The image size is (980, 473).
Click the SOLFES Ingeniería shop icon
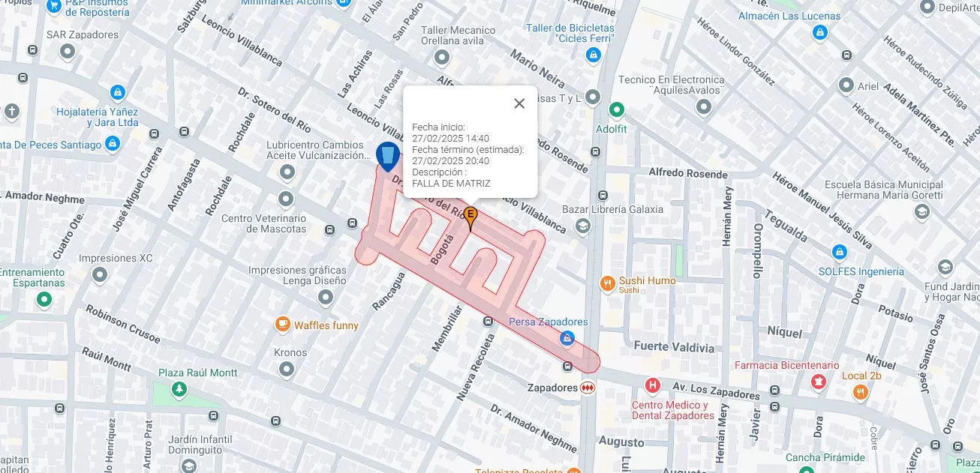(x=840, y=253)
